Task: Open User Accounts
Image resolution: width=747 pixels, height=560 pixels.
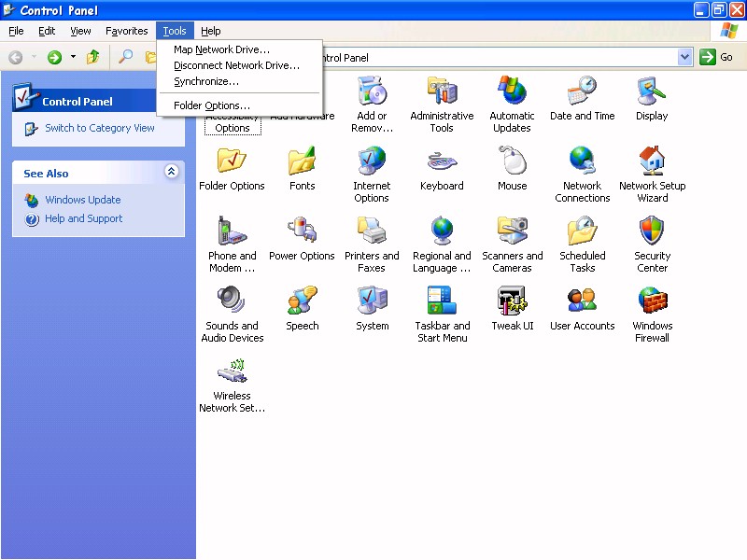Action: [582, 309]
